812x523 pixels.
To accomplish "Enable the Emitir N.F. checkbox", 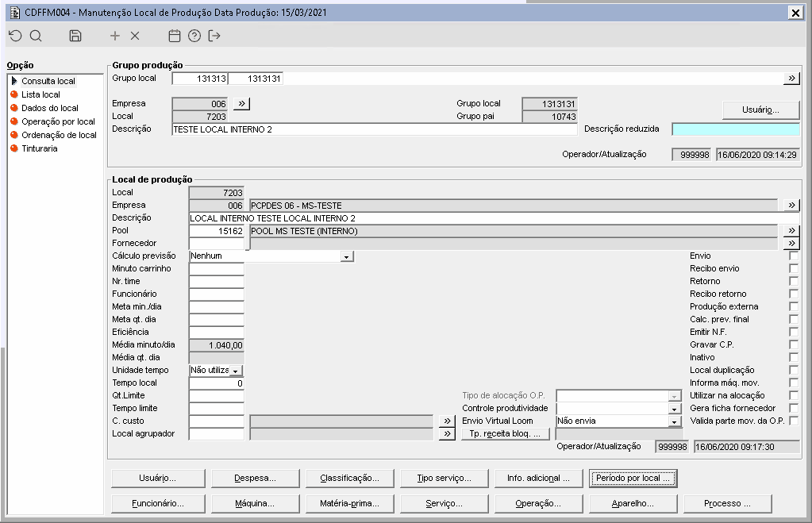I will click(794, 332).
